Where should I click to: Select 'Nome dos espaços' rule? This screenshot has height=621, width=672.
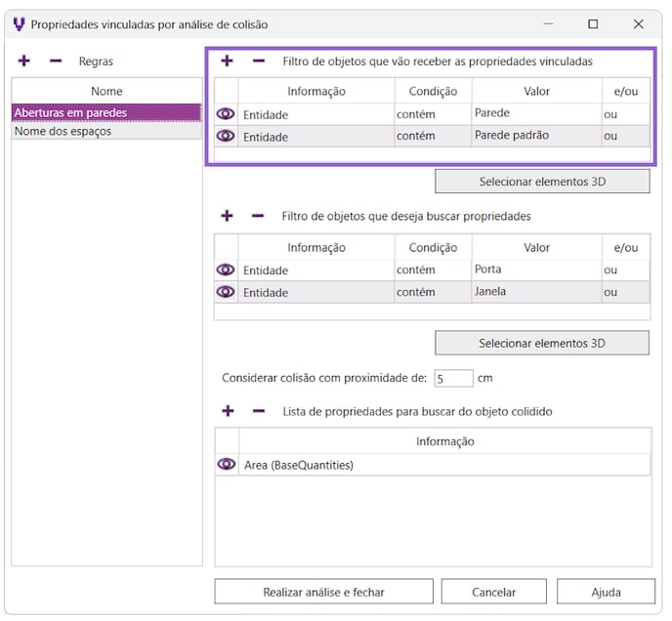click(x=106, y=131)
